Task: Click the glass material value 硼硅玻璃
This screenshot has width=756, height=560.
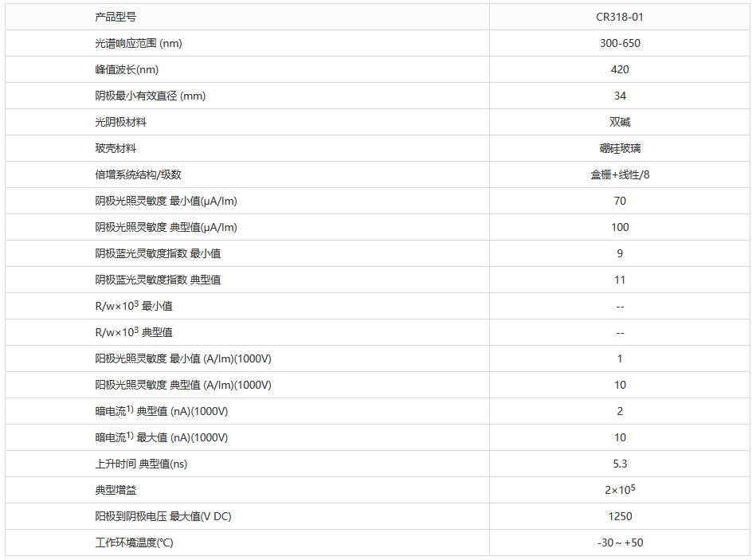Action: click(x=620, y=148)
